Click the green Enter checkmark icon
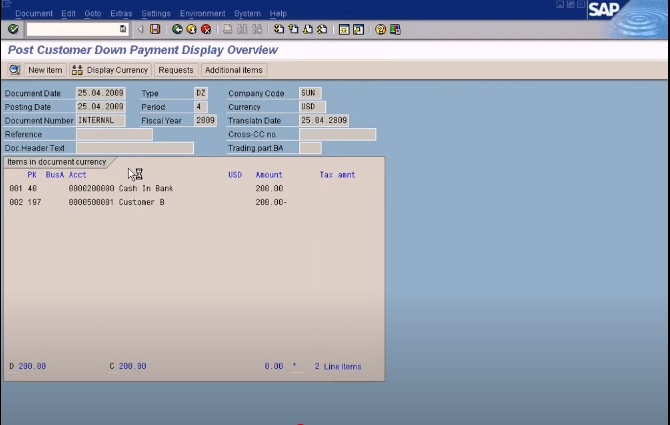Image resolution: width=670 pixels, height=425 pixels. (13, 29)
